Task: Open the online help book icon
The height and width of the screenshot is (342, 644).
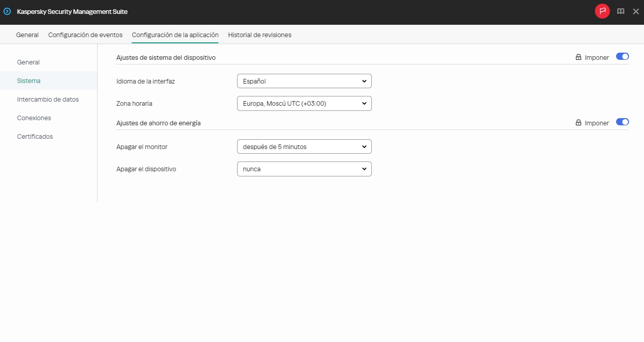Action: [x=620, y=11]
